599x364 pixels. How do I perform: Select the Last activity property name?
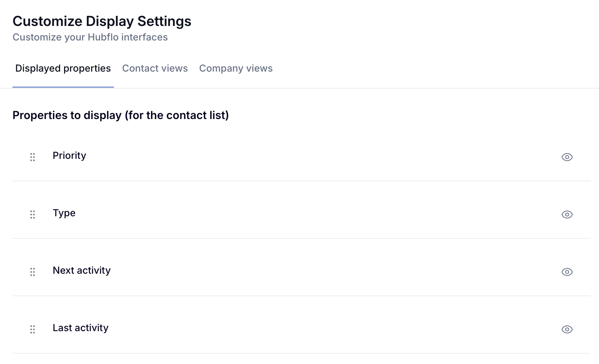coord(81,328)
